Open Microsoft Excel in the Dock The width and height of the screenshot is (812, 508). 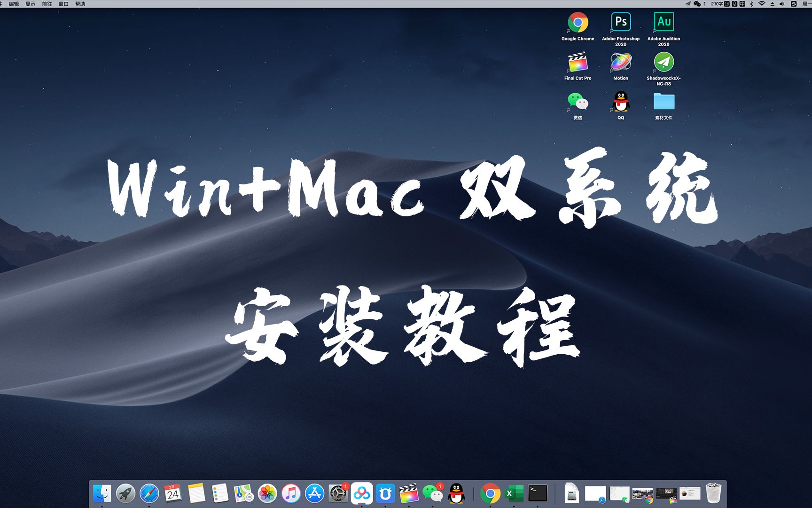513,493
